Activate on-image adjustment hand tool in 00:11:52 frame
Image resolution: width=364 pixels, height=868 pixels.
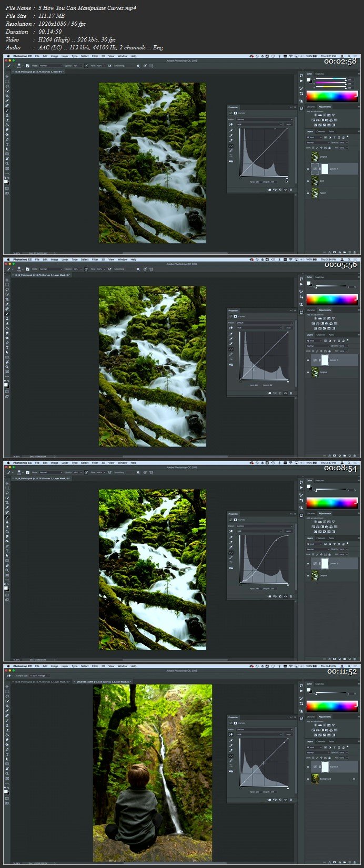coord(231,735)
